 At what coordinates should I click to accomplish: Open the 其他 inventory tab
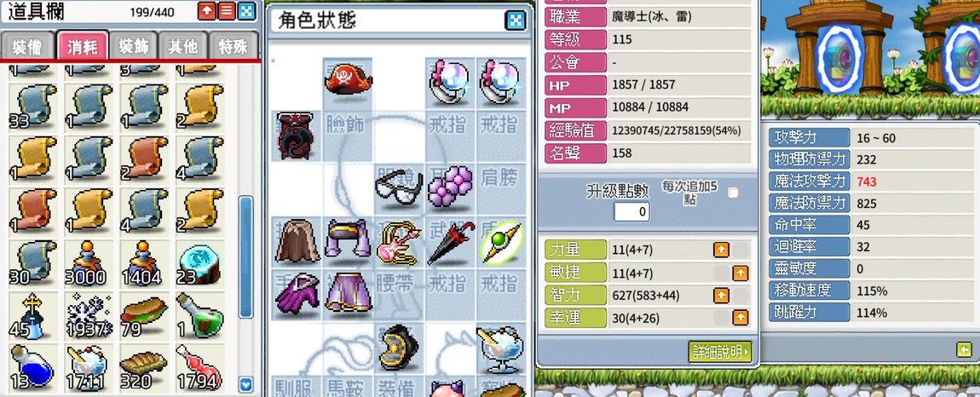click(x=183, y=46)
